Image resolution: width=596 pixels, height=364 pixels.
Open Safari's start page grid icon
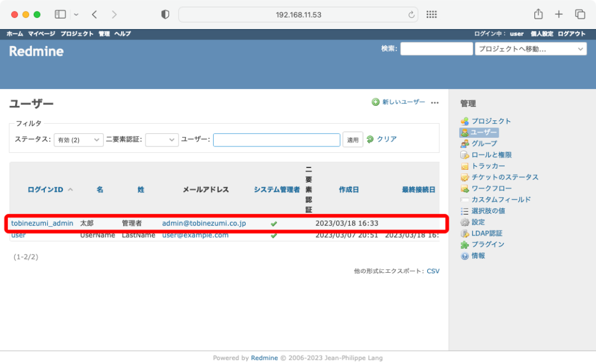(431, 15)
